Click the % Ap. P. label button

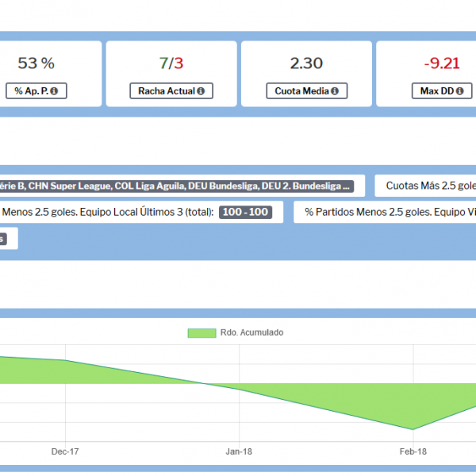pyautogui.click(x=36, y=90)
